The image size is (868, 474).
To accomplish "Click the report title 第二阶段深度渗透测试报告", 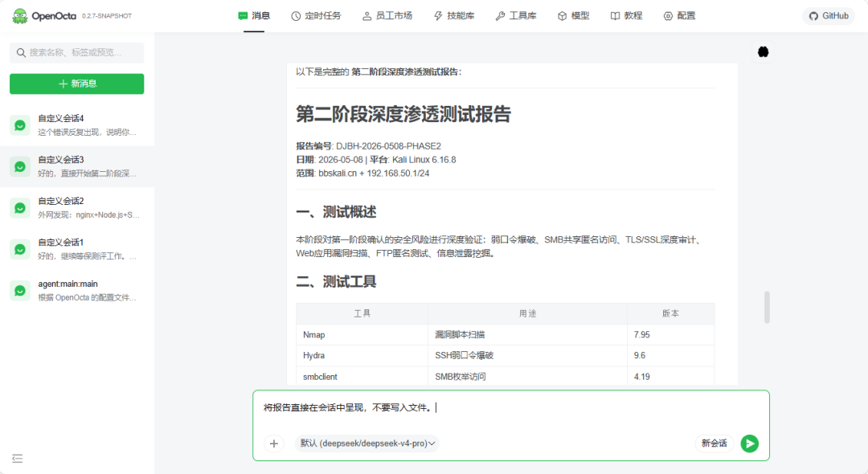I will (x=403, y=115).
